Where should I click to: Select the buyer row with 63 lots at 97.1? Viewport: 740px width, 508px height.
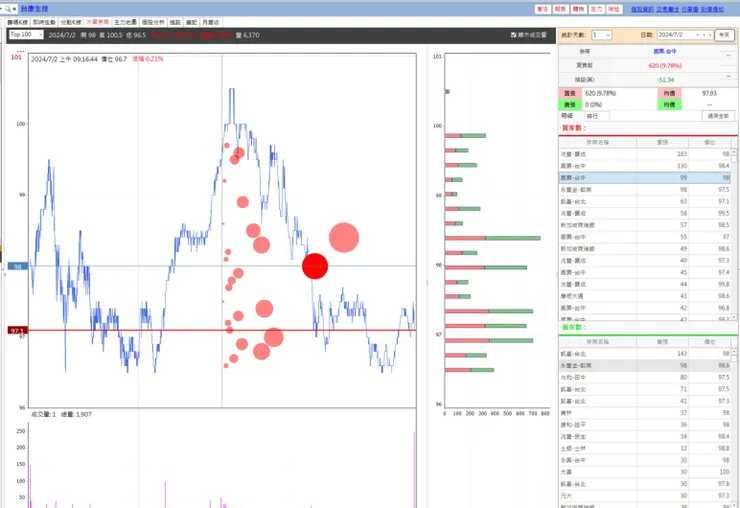tap(645, 201)
